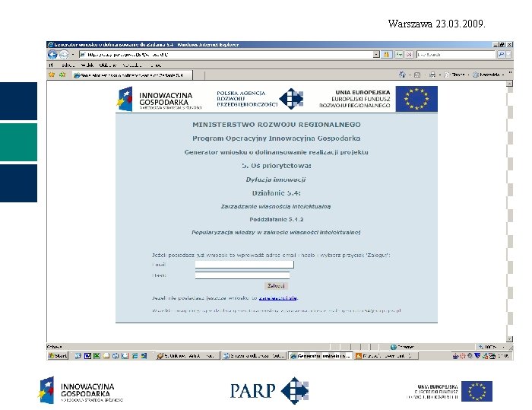Open Favorites Center star icon
532x410 pixels.
52,75
